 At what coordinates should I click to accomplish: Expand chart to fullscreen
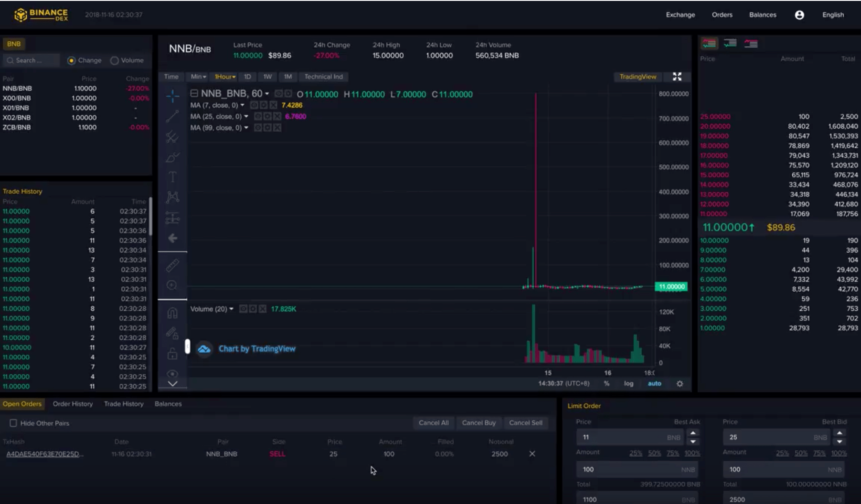coord(677,77)
